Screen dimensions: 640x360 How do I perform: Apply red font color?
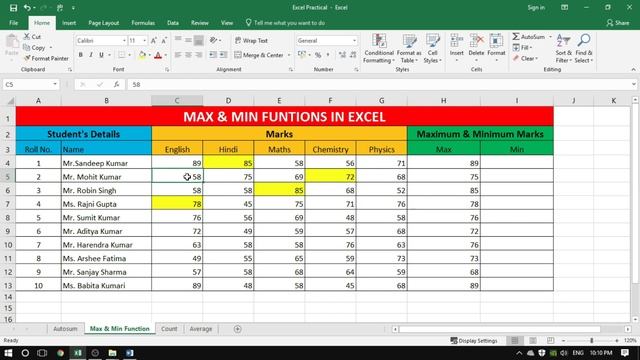tap(158, 55)
